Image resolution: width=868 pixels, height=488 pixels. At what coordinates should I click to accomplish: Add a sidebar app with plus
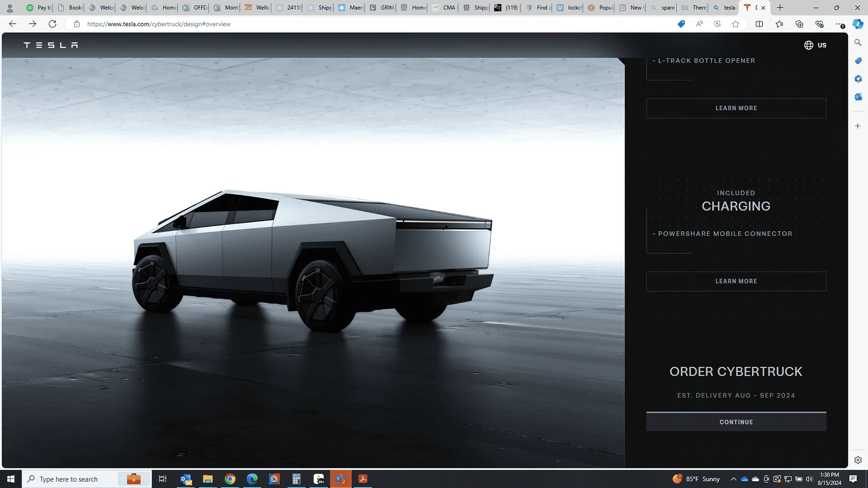point(858,126)
